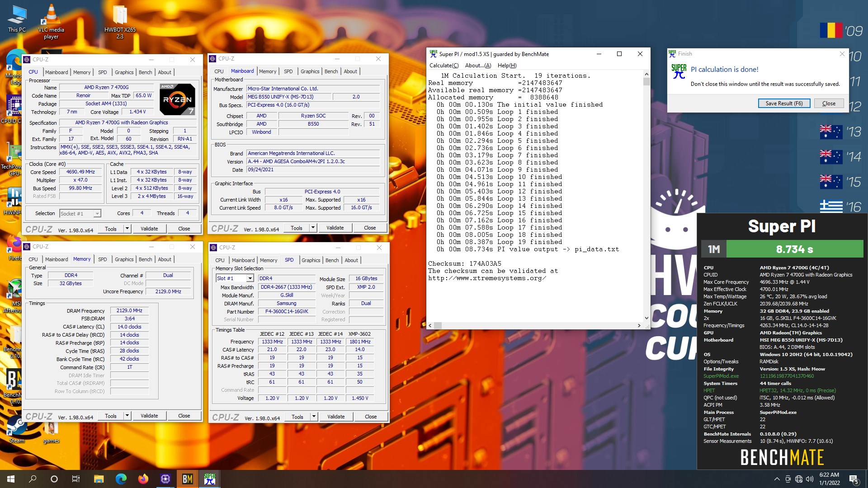Click the DRAM Frequency 2129.0 MHz value
The width and height of the screenshot is (868, 488).
click(x=129, y=311)
